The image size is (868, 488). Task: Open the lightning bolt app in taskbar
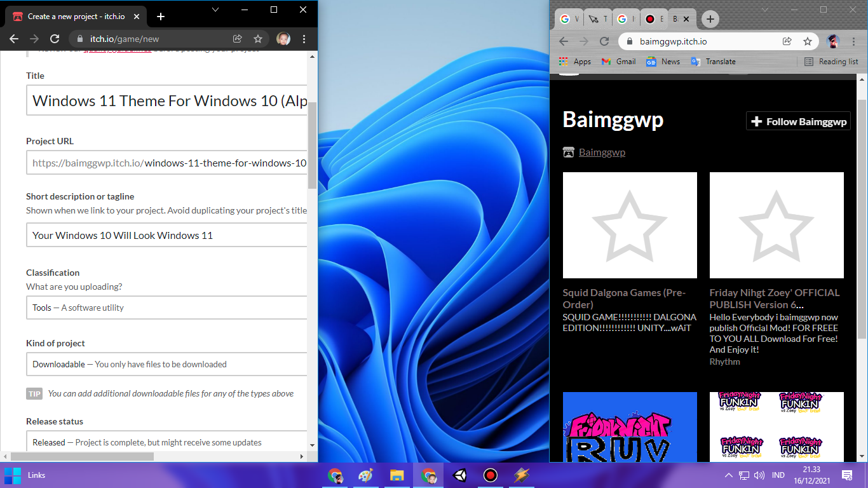click(x=522, y=475)
